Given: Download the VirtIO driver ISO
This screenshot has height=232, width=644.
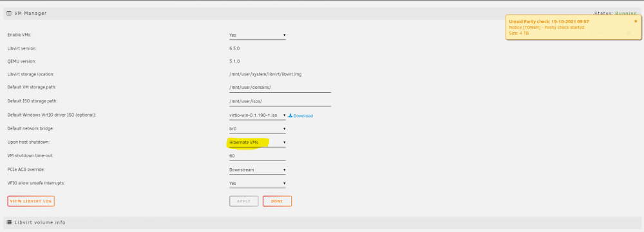Looking at the screenshot, I should coord(301,116).
